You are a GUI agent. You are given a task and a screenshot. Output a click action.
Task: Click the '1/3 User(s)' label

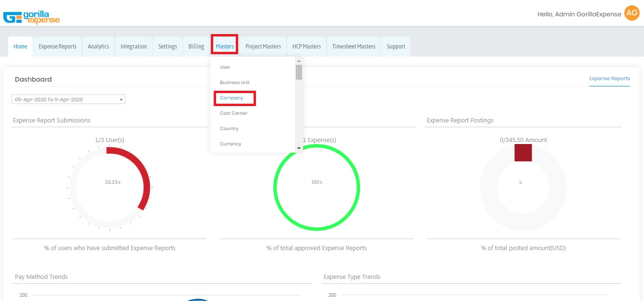click(x=109, y=140)
